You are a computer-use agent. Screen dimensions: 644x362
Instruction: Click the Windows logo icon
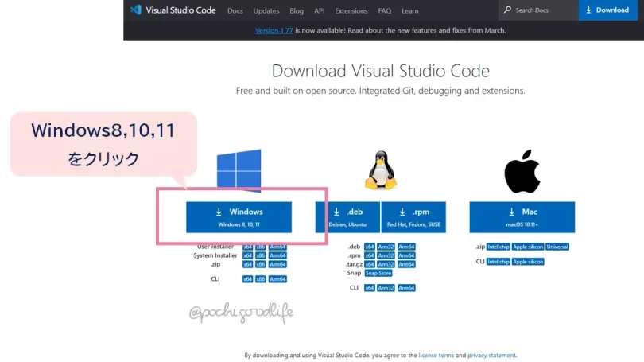239,169
